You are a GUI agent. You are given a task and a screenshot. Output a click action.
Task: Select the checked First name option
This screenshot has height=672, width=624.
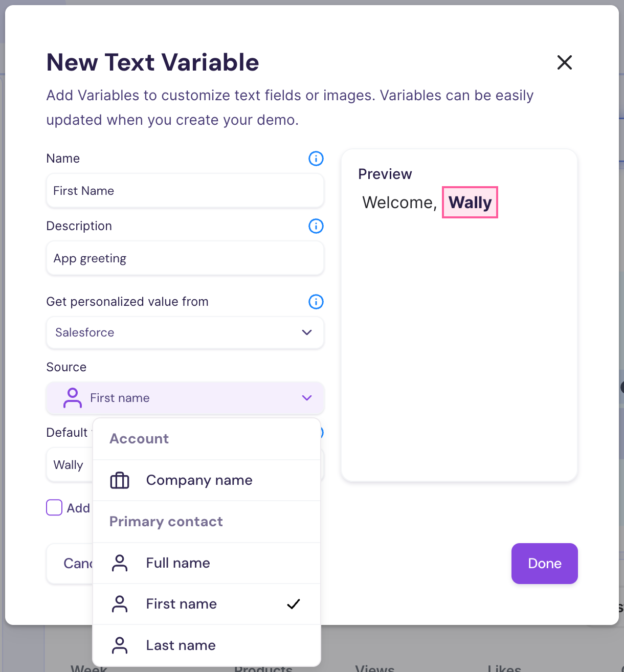pyautogui.click(x=182, y=604)
